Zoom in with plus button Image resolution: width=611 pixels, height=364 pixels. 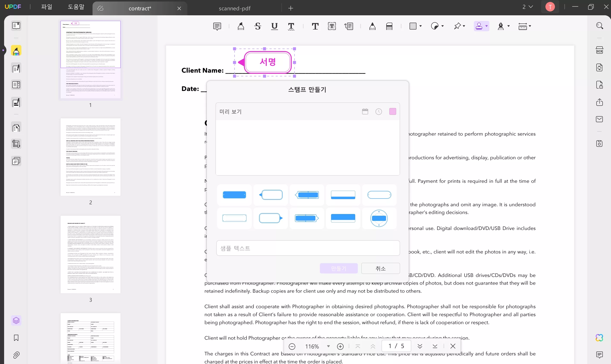click(x=340, y=346)
